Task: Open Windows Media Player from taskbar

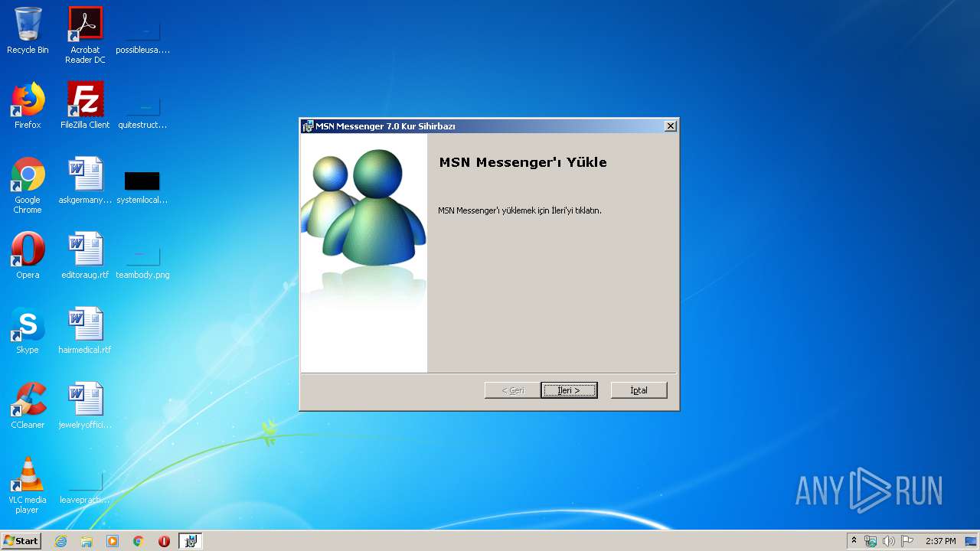Action: [113, 541]
